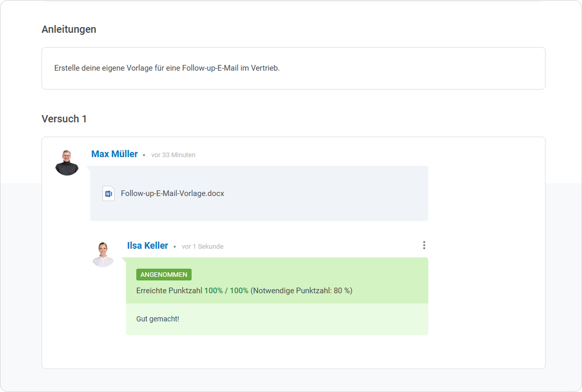Click the "Versuch 1" heading

(64, 119)
